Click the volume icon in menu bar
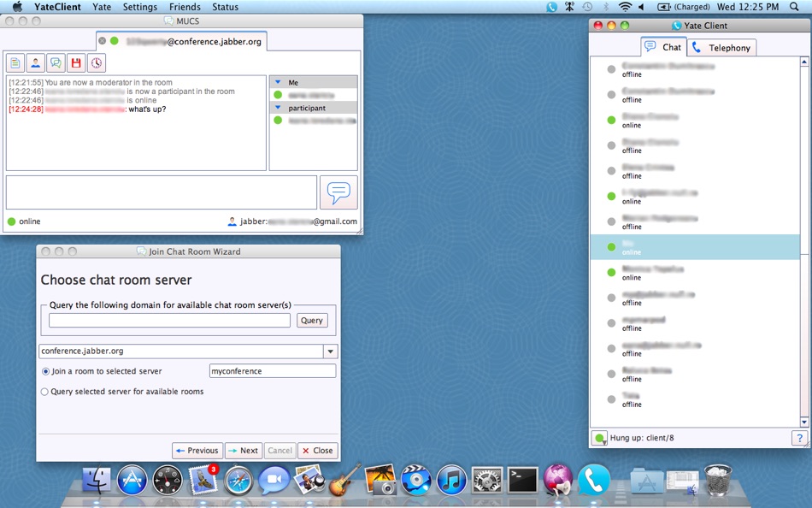812x508 pixels. click(x=641, y=7)
